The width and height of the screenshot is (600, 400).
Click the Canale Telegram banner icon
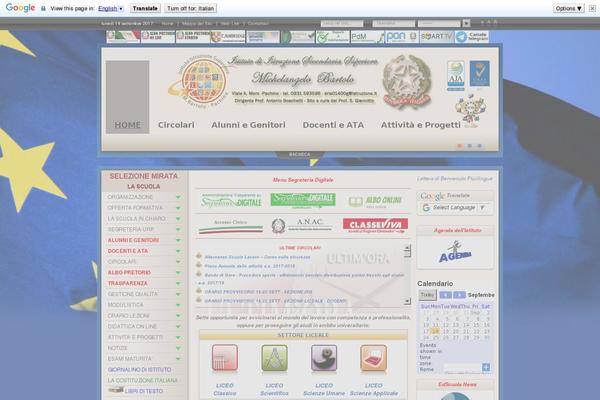click(472, 37)
